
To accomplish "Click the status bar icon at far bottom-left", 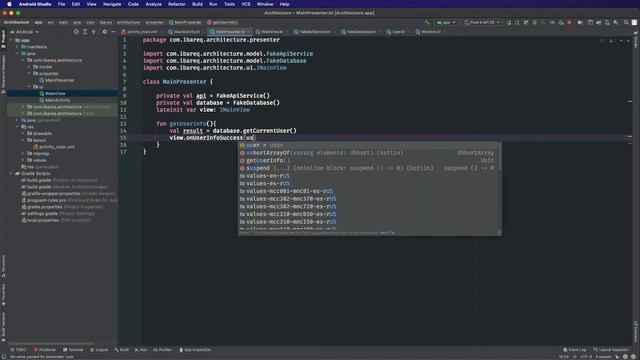I will point(4,357).
